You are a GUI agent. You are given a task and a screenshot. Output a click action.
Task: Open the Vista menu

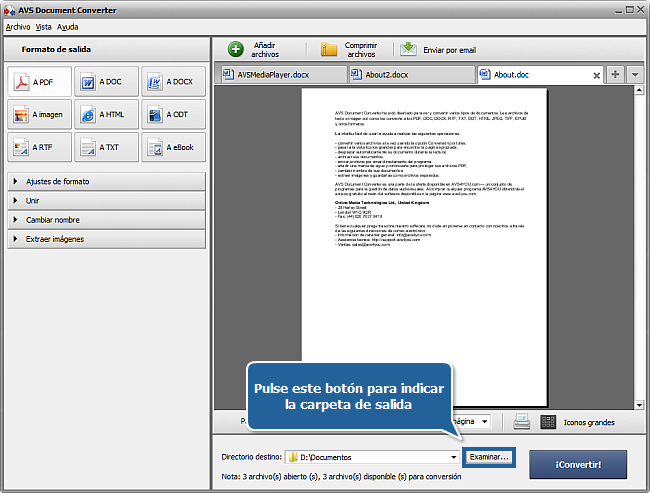point(44,27)
